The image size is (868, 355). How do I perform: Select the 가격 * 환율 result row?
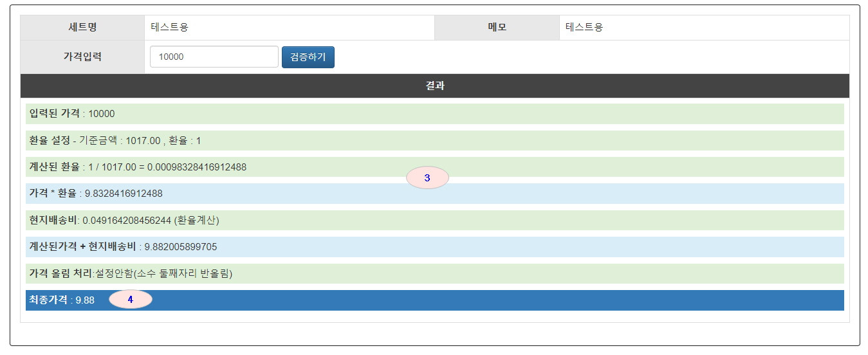(434, 194)
